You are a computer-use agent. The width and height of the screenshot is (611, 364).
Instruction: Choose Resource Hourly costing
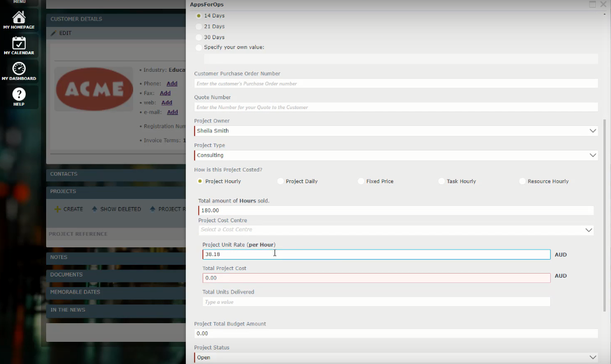point(522,181)
